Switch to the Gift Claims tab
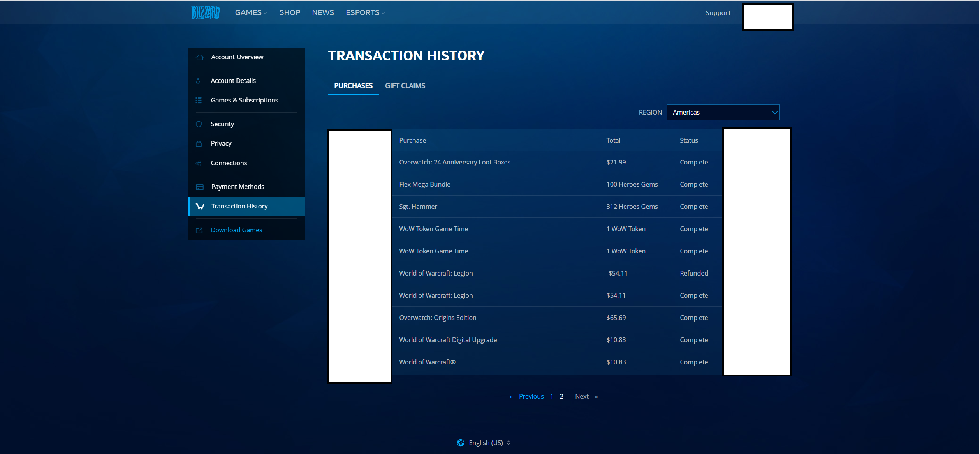This screenshot has width=980, height=454. tap(405, 86)
